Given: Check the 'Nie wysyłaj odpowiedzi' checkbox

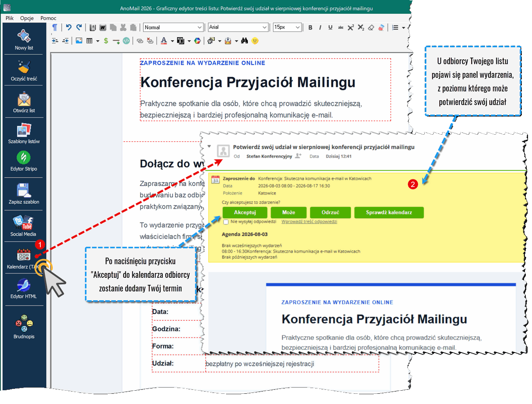Looking at the screenshot, I should [x=226, y=221].
